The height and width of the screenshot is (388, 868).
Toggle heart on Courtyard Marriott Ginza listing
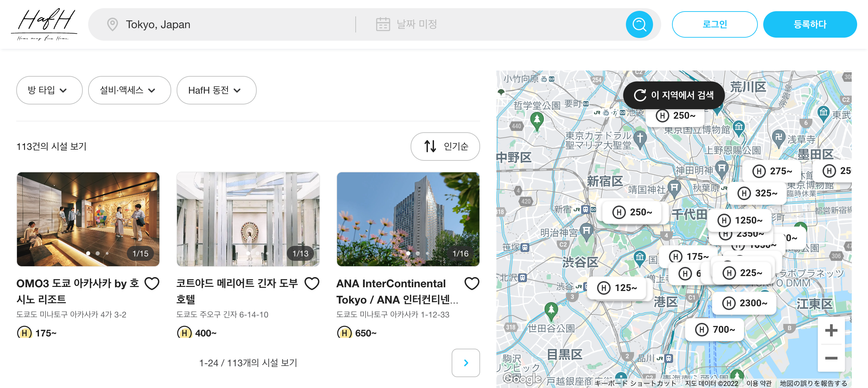click(312, 284)
